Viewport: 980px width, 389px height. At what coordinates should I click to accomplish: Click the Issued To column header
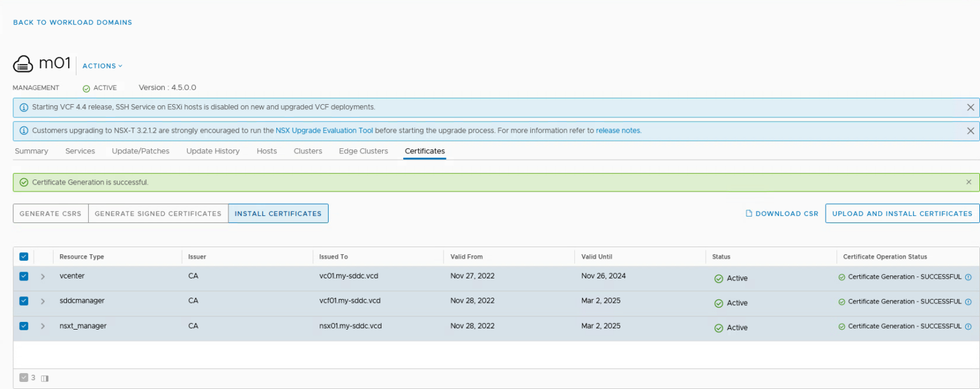(334, 257)
